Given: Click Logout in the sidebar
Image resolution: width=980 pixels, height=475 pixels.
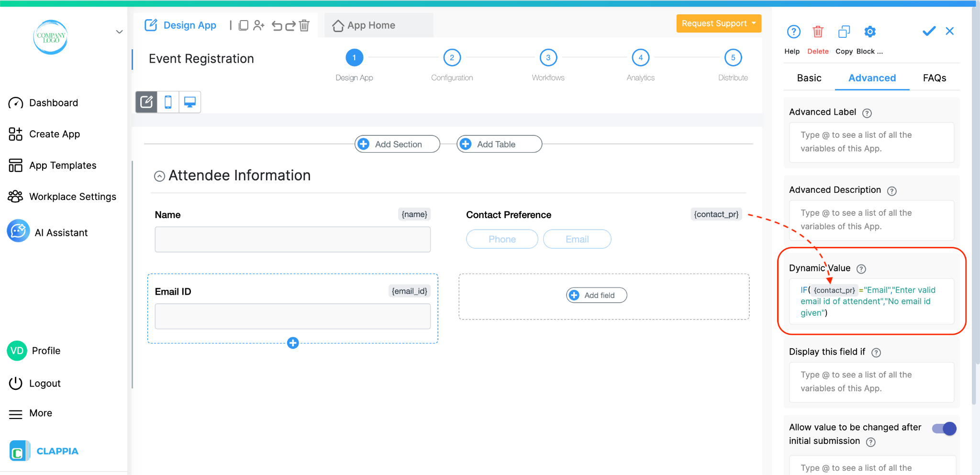Looking at the screenshot, I should [x=34, y=383].
